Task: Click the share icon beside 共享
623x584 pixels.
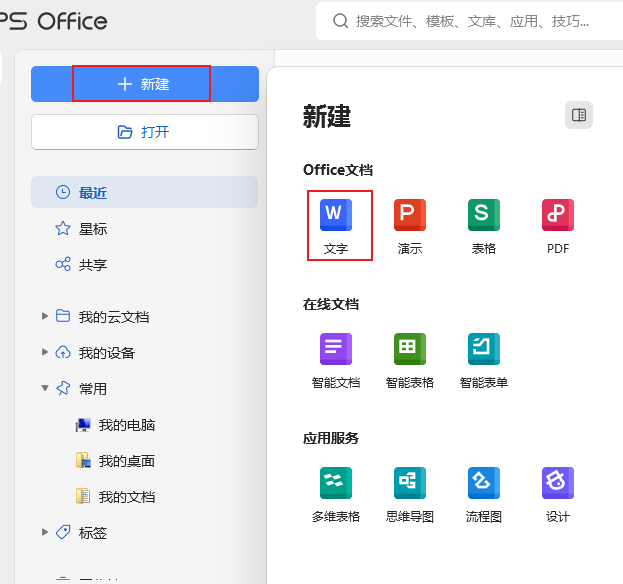Action: pyautogui.click(x=63, y=264)
